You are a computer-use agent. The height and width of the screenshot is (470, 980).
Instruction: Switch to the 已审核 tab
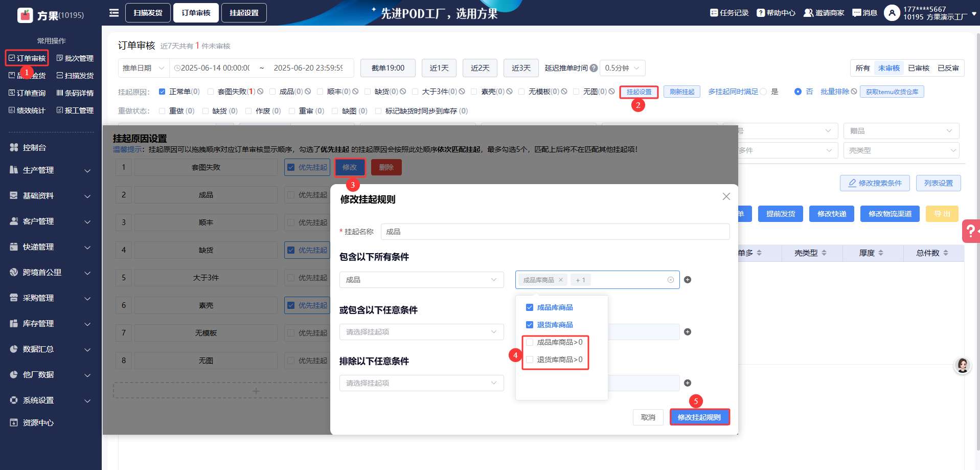click(x=918, y=68)
